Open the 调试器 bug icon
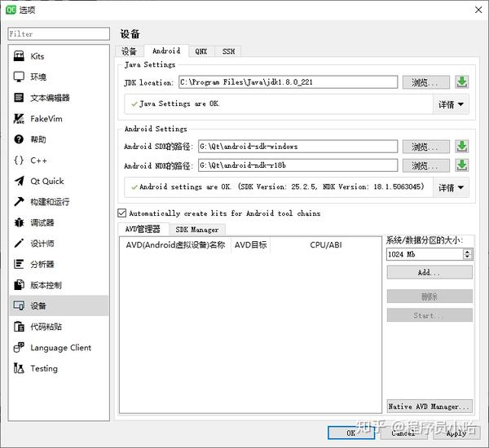Image resolution: width=489 pixels, height=448 pixels. pyautogui.click(x=19, y=222)
